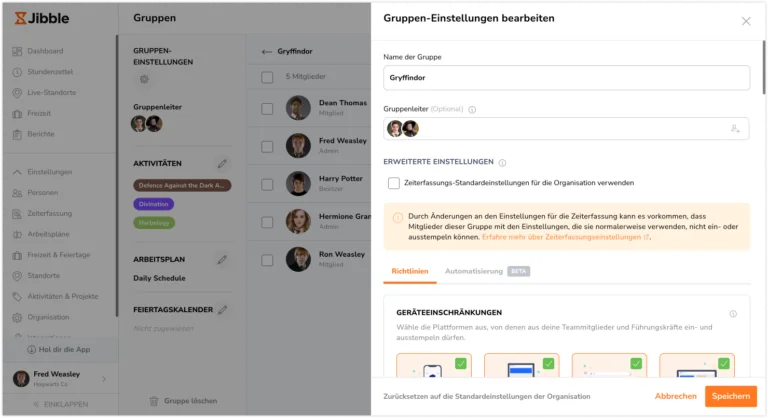The image size is (768, 418).
Task: Select purple Divination activity tag
Action: point(153,204)
